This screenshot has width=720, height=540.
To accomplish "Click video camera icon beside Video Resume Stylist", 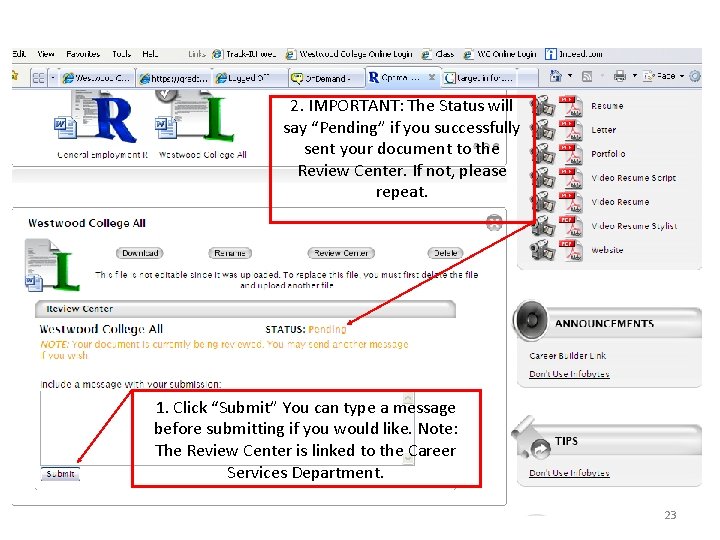I will pos(544,226).
